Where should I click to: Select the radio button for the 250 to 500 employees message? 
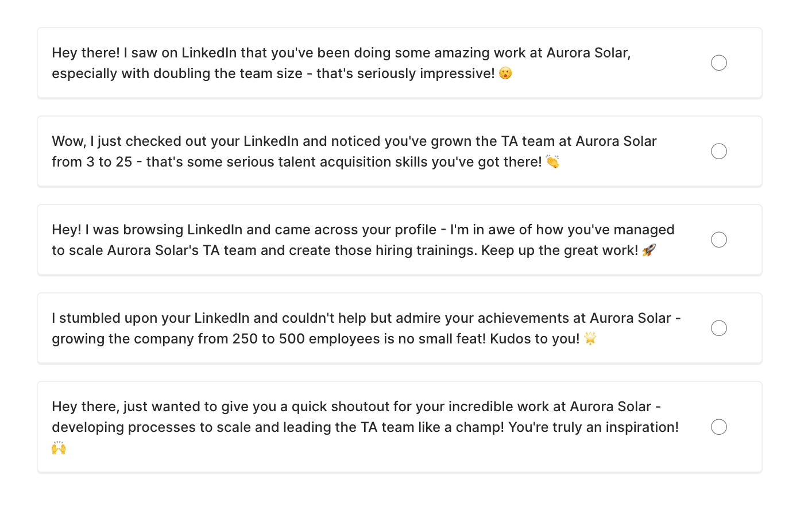tap(719, 328)
